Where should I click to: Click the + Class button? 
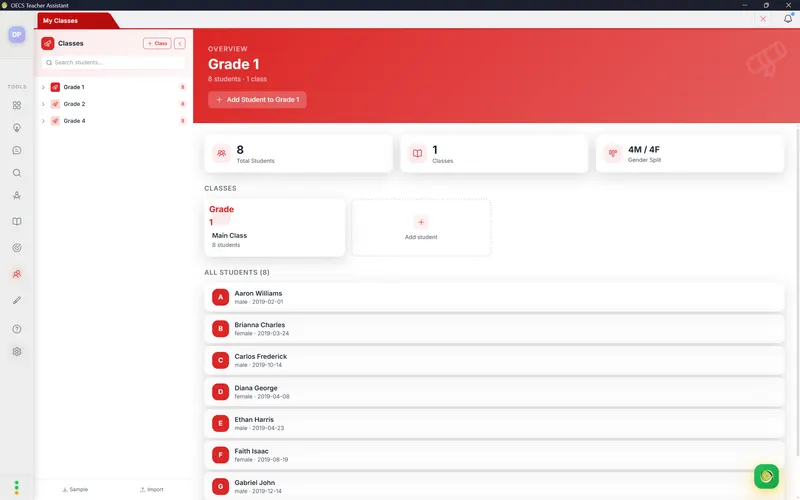(157, 43)
